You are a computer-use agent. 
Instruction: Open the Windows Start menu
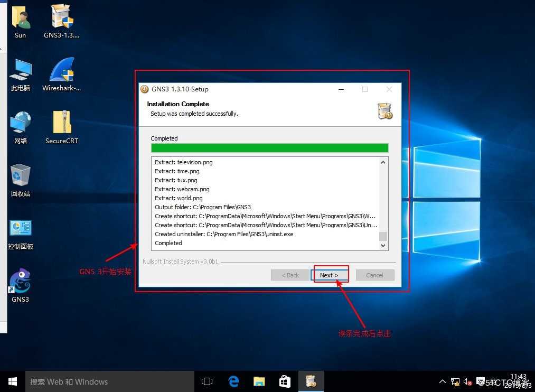click(13, 381)
